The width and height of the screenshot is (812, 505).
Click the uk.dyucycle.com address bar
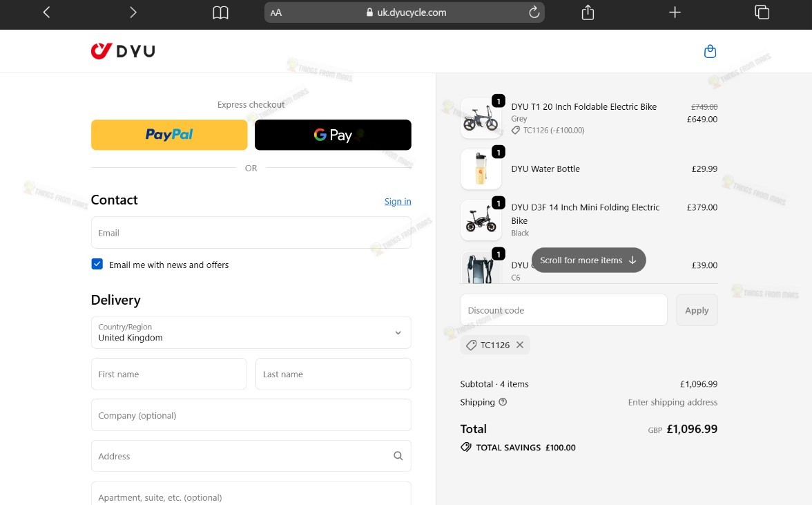tap(405, 12)
